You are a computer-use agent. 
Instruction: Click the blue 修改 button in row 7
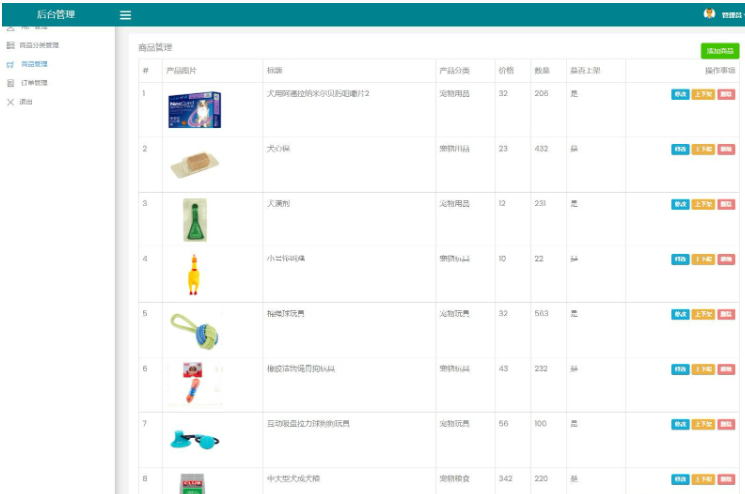click(x=680, y=425)
